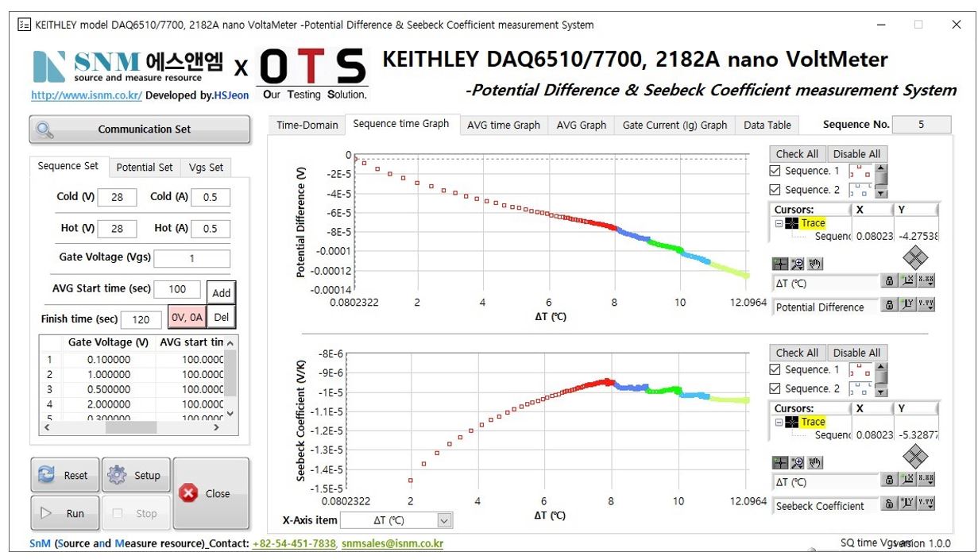
Task: Uncheck Sequence. 1 in the upper graph legend
Action: [776, 171]
